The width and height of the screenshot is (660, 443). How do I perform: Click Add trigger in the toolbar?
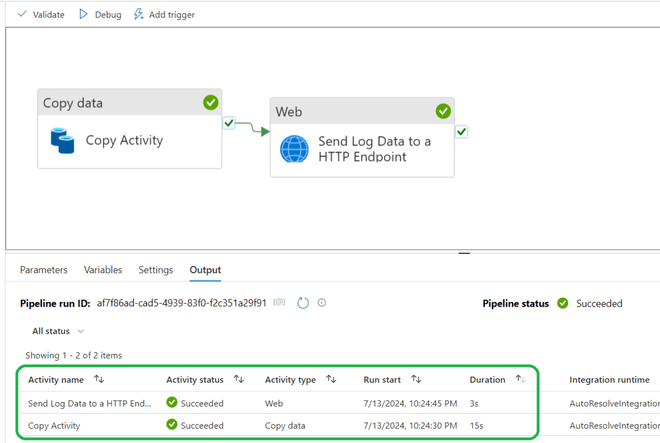[164, 15]
